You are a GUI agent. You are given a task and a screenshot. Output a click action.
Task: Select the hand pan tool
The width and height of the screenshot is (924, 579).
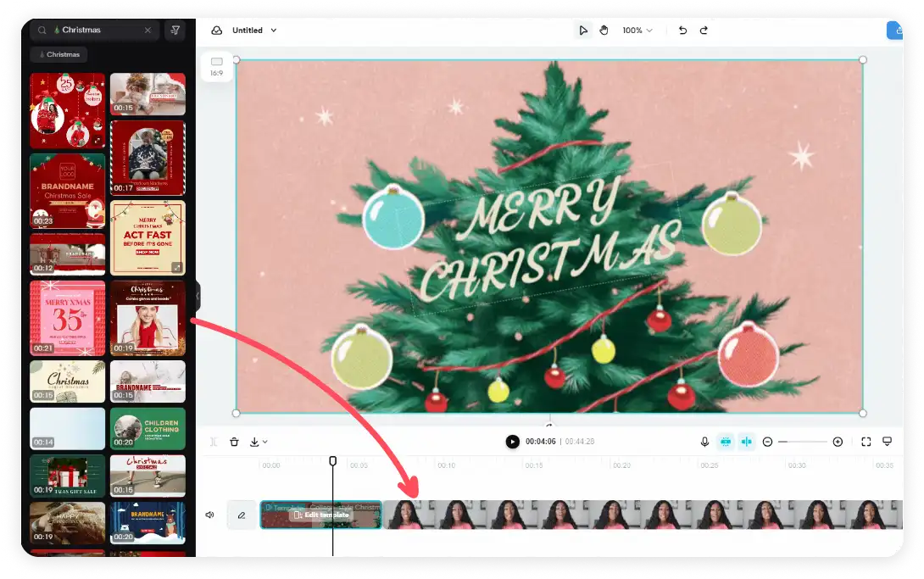click(x=604, y=30)
